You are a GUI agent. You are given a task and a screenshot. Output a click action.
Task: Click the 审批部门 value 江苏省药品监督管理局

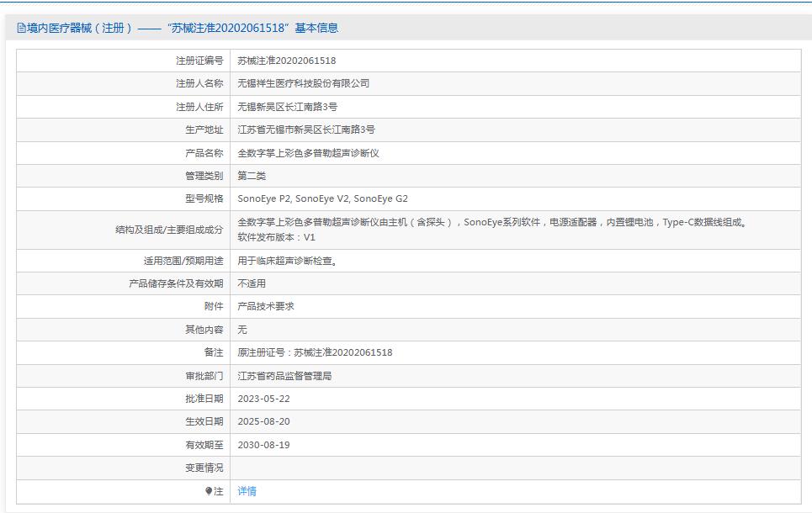coord(288,375)
